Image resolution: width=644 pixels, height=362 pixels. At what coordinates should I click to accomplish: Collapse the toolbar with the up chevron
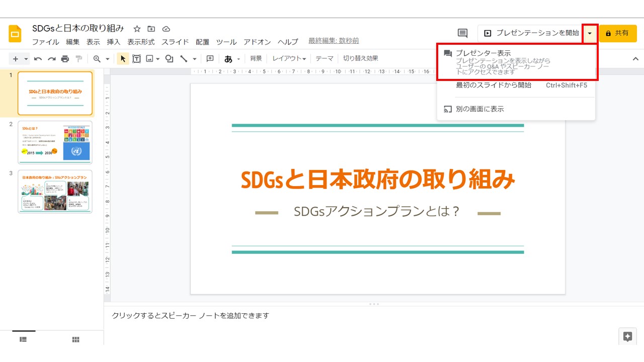click(x=635, y=59)
